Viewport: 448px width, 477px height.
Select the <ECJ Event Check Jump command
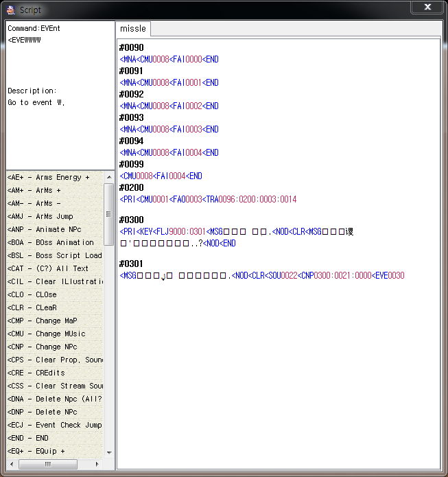pos(54,426)
